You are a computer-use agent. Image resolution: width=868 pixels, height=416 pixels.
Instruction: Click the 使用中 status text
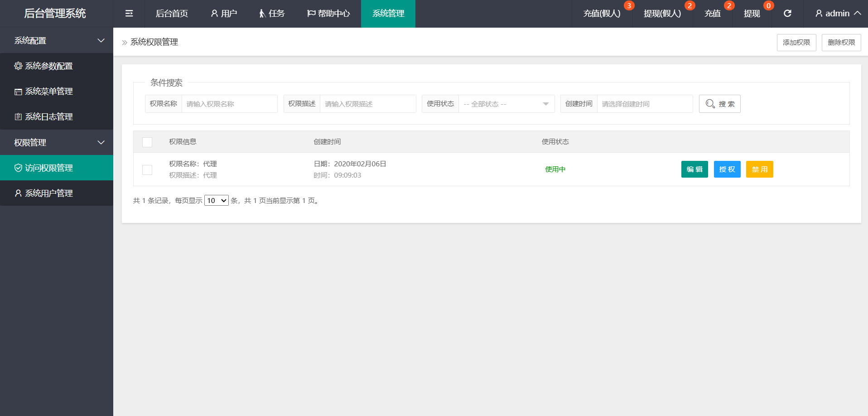[x=555, y=169]
